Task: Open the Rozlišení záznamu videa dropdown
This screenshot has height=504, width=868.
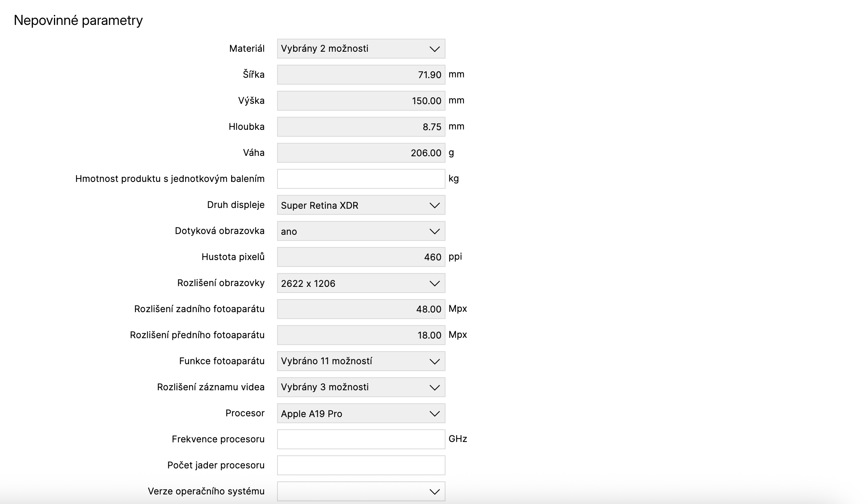Action: 361,387
